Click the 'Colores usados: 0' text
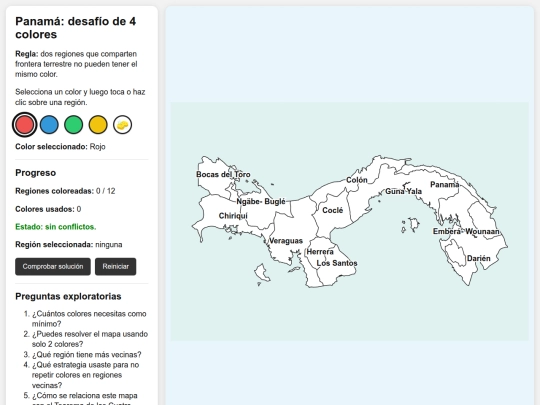Viewport: 540px width, 405px height. [48, 209]
